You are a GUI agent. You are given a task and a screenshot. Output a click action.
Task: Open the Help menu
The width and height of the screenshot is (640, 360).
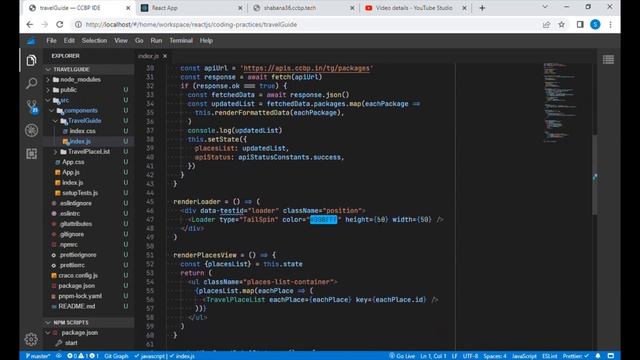[206, 41]
